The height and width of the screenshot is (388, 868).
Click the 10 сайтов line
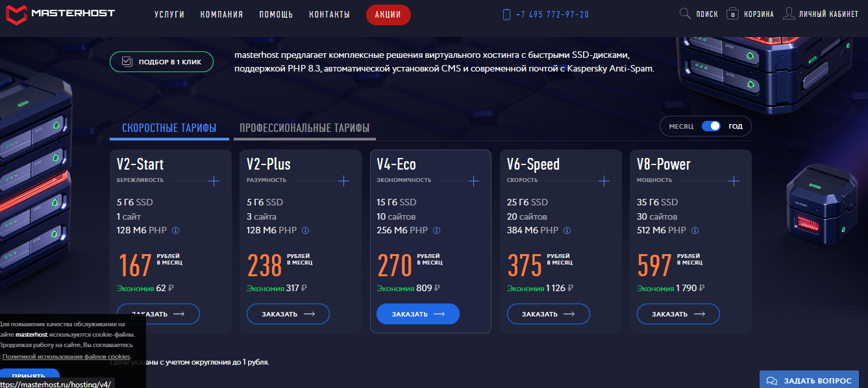coord(396,216)
